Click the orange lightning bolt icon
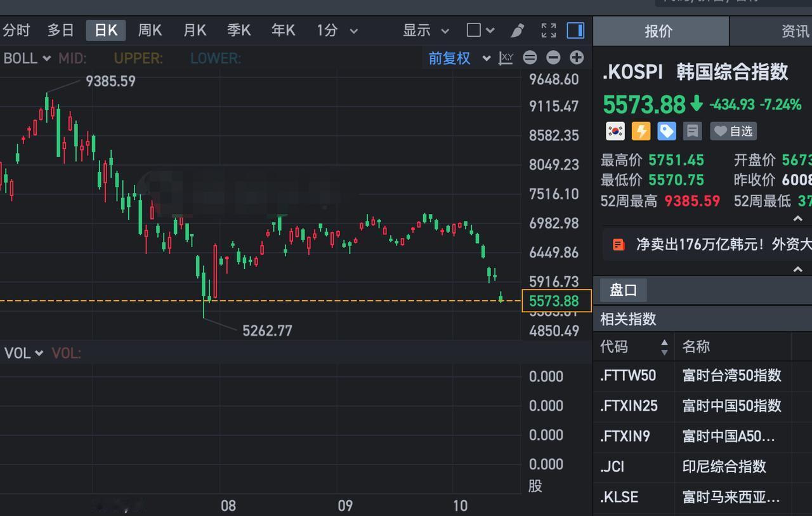The height and width of the screenshot is (516, 812). (x=641, y=131)
